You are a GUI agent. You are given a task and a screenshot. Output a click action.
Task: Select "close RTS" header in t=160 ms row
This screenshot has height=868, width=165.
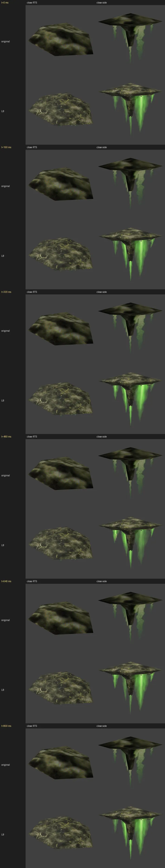pyautogui.click(x=32, y=147)
